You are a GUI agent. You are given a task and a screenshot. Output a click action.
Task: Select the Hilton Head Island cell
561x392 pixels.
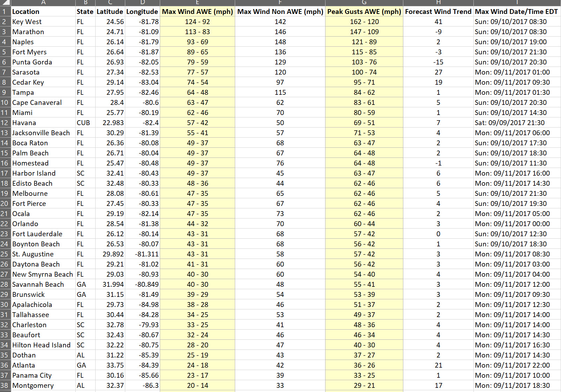tap(43, 345)
